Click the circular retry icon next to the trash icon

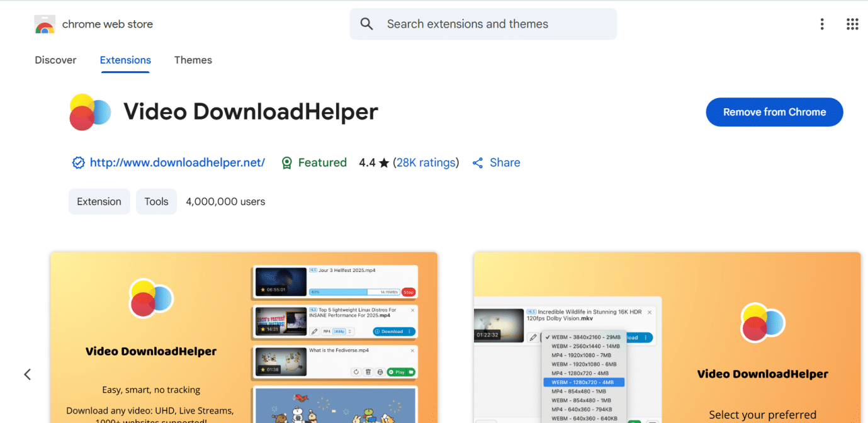click(x=356, y=372)
